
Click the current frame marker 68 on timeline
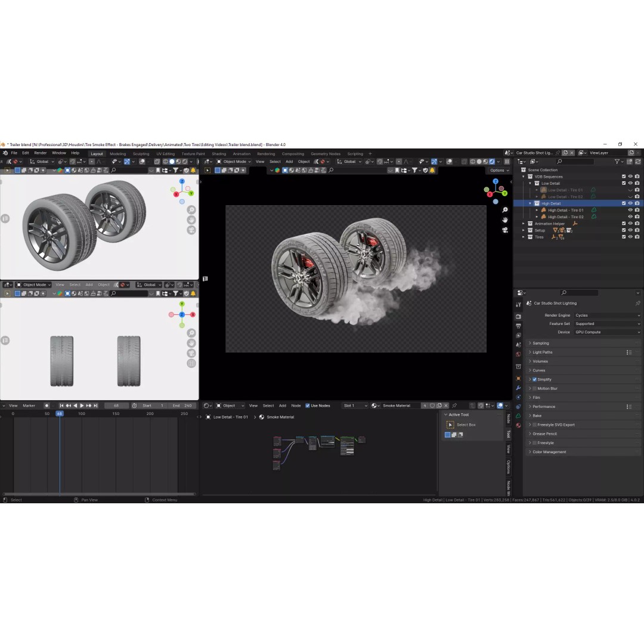(x=60, y=414)
